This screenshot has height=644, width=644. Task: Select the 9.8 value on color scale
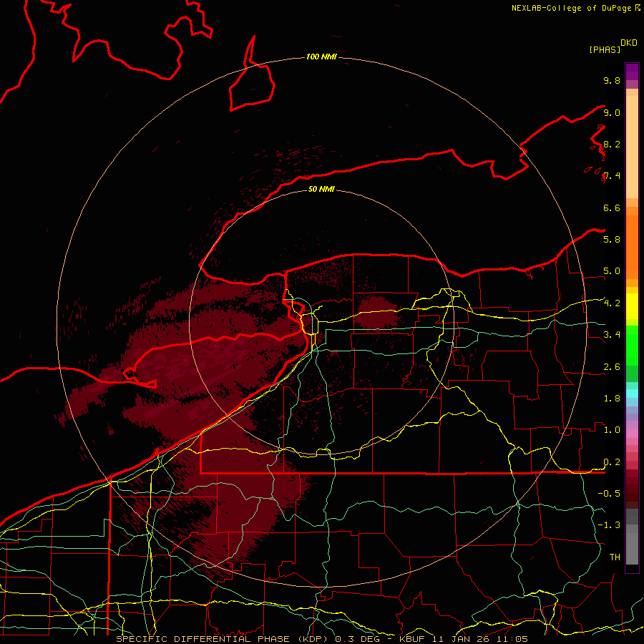click(612, 80)
